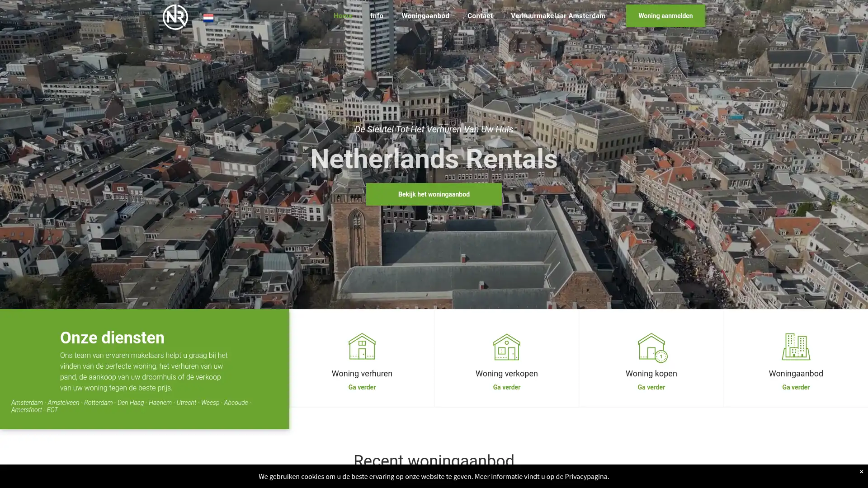Navigate to the Home menu item
Screen dimensions: 868x488
(x=343, y=15)
